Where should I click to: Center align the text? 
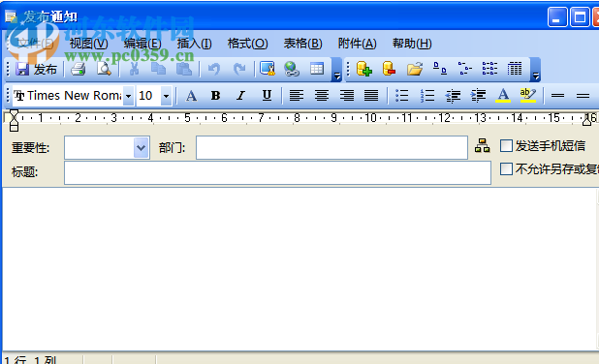pos(322,96)
